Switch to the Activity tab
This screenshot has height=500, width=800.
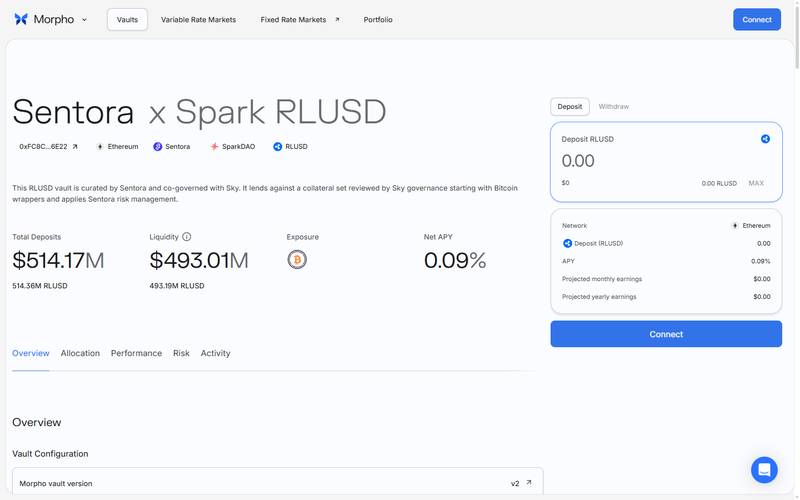[215, 353]
